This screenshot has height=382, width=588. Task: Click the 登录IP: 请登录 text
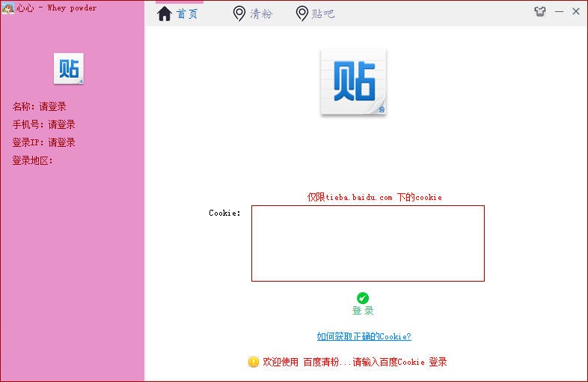pyautogui.click(x=44, y=143)
